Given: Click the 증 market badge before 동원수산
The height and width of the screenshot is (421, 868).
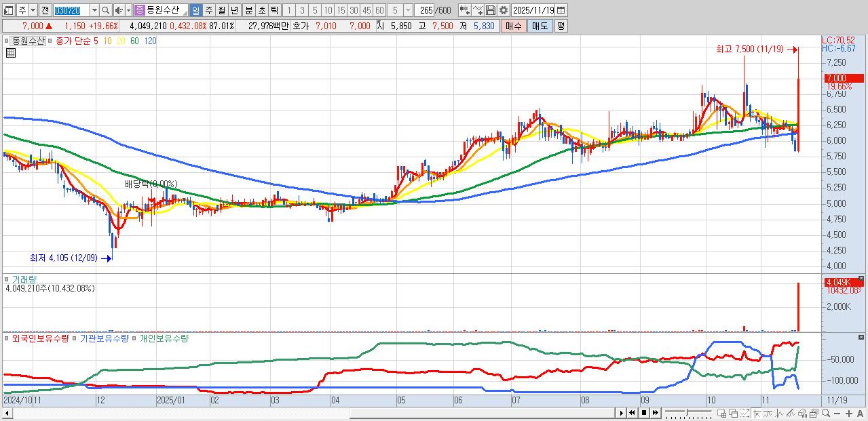Looking at the screenshot, I should (139, 10).
